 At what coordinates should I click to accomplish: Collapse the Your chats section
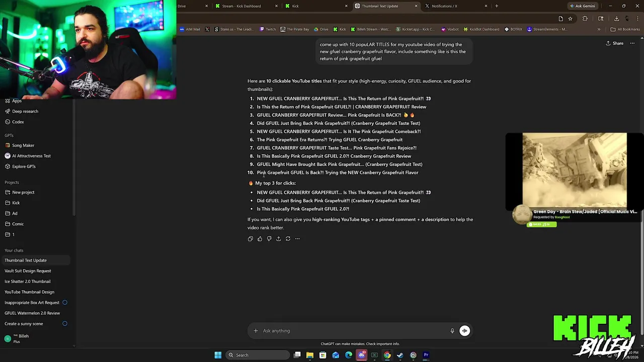click(14, 250)
